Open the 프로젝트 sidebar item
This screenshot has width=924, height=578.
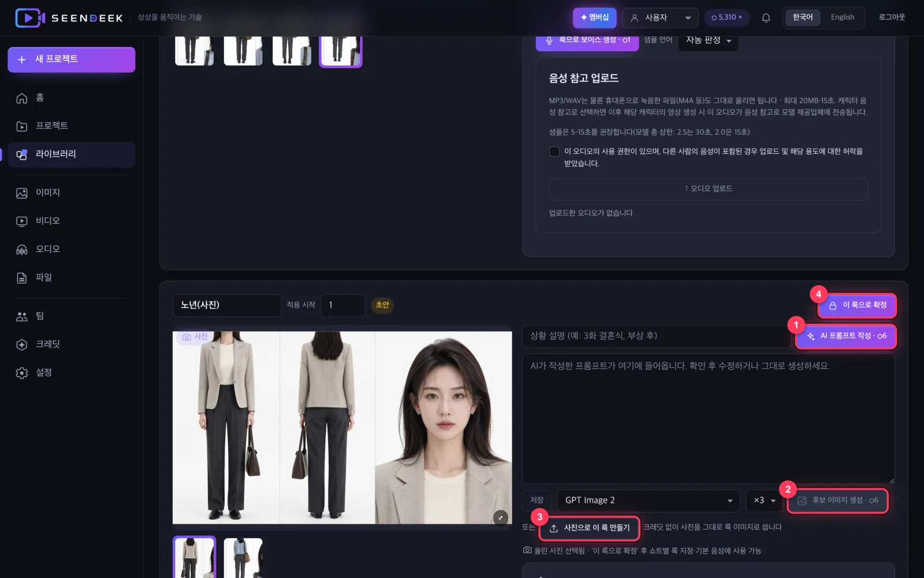[x=72, y=126]
